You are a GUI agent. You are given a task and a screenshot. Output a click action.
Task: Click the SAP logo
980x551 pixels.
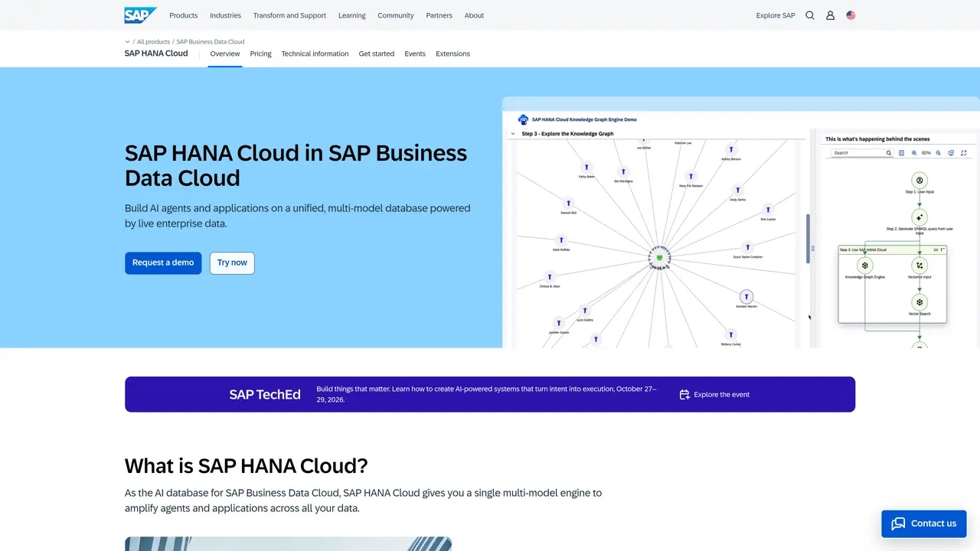[x=141, y=15]
